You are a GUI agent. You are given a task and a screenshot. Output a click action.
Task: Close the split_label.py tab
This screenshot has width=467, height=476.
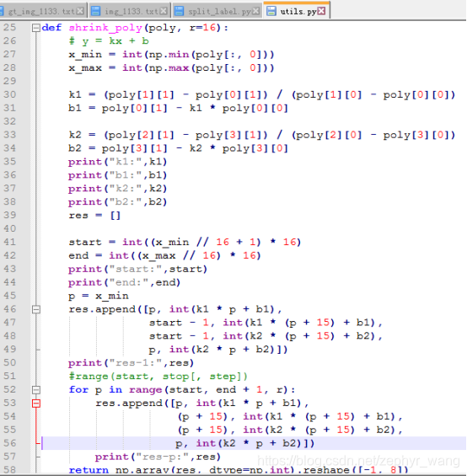pos(255,11)
